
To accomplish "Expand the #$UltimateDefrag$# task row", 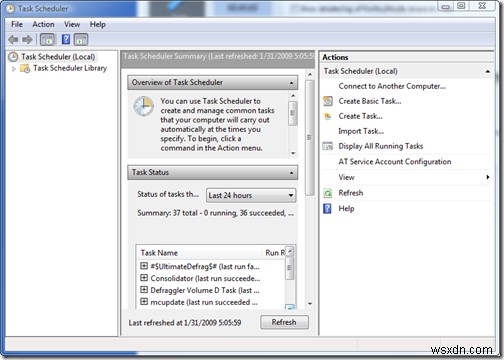I will [x=144, y=266].
